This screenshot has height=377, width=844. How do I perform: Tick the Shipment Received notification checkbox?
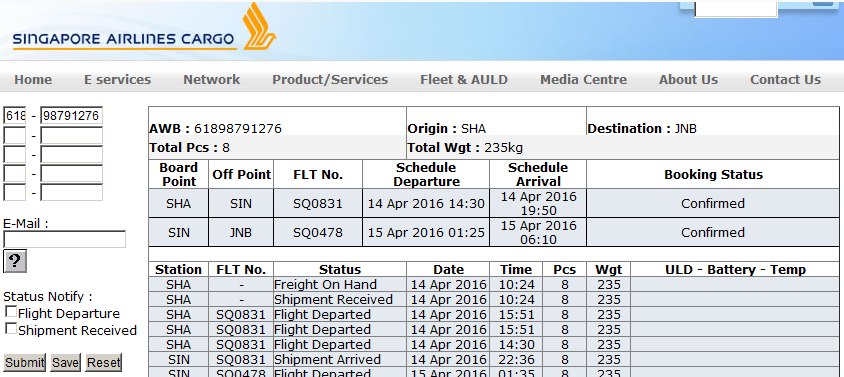tap(11, 329)
